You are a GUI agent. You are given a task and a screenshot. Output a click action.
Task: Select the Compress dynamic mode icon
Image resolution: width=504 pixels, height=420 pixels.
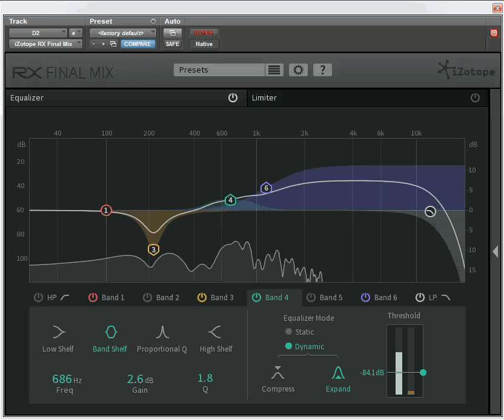tap(277, 372)
